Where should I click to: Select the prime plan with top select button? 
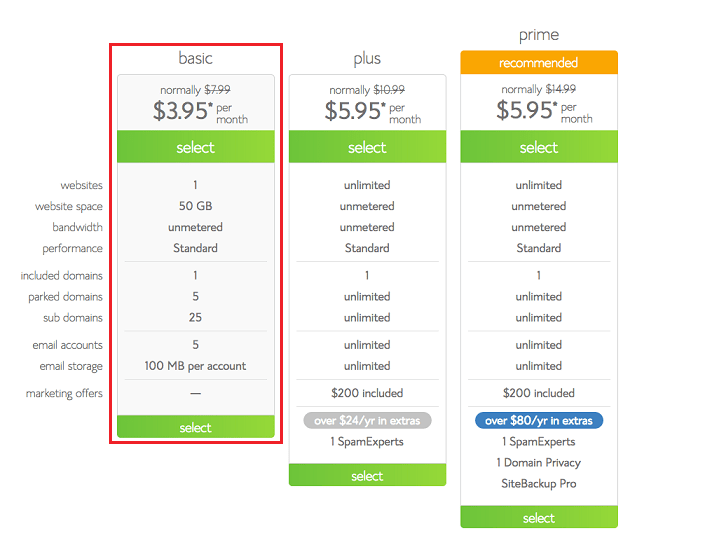[539, 147]
